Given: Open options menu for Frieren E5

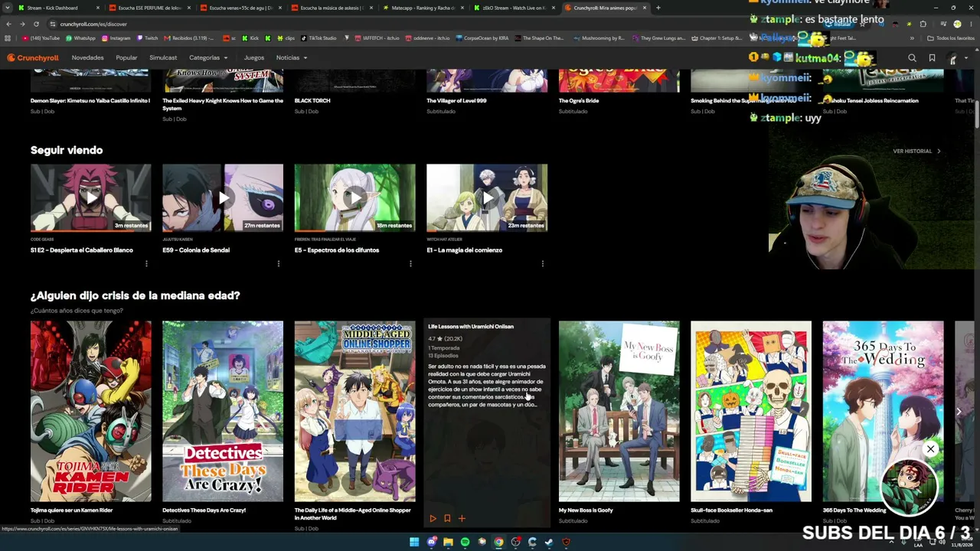Looking at the screenshot, I should tap(410, 263).
